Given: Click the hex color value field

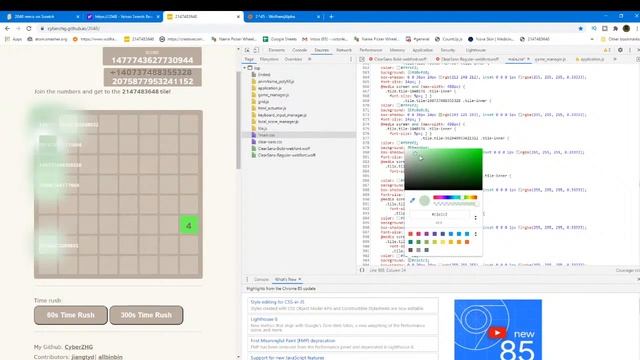Looking at the screenshot, I should (440, 214).
